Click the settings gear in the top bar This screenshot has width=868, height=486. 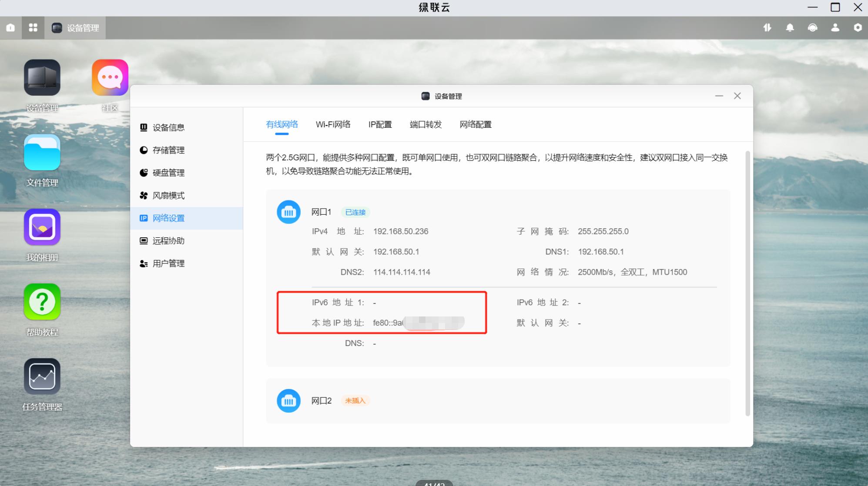click(858, 27)
